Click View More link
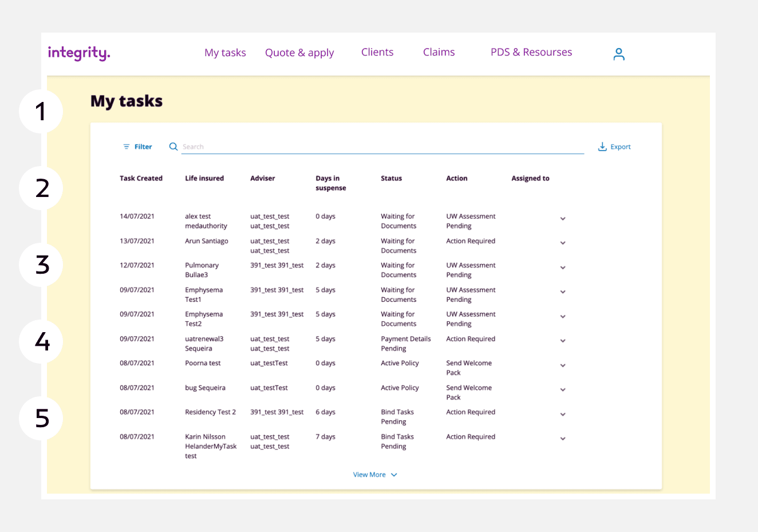The width and height of the screenshot is (758, 532). click(x=375, y=475)
